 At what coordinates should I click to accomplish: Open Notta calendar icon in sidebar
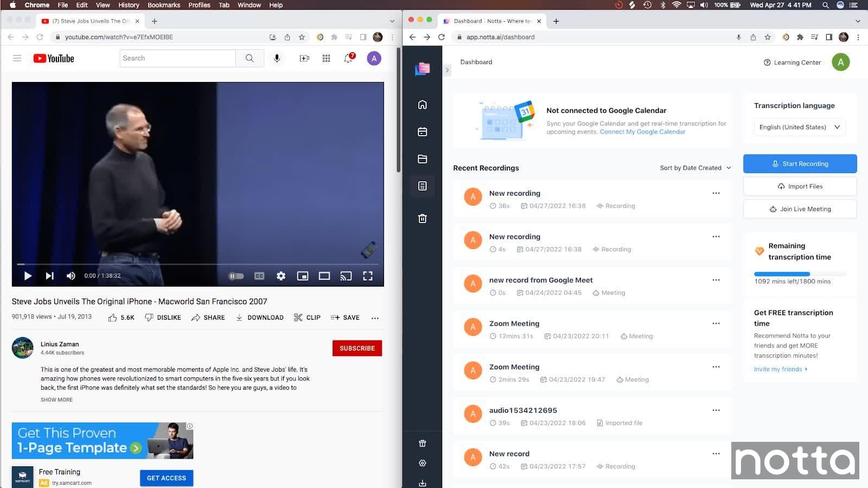423,132
